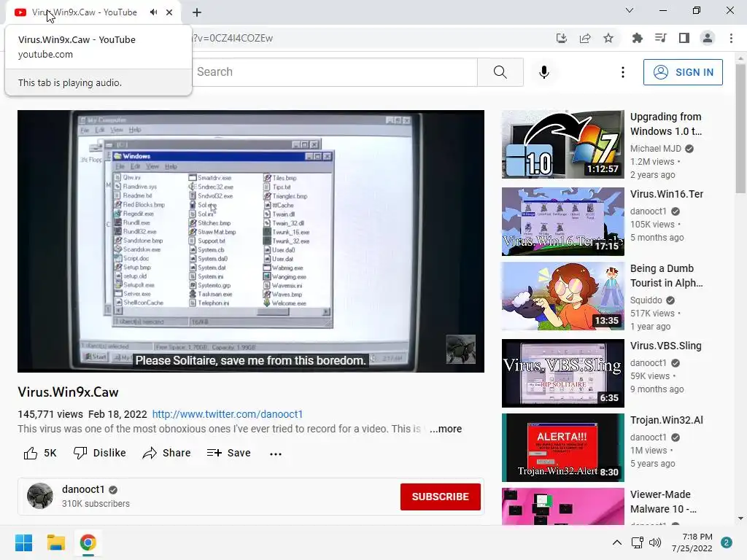Click the Chrome taskbar icon
747x560 pixels.
(x=88, y=542)
